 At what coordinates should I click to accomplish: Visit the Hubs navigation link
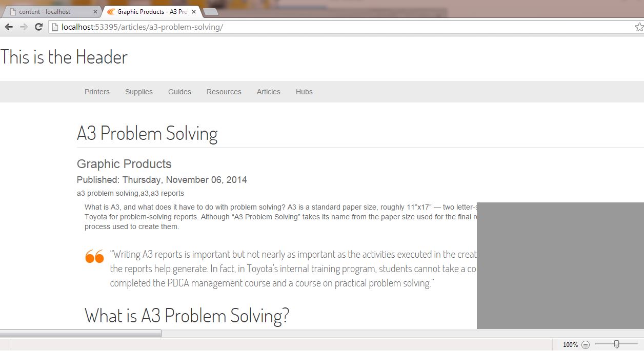[304, 92]
